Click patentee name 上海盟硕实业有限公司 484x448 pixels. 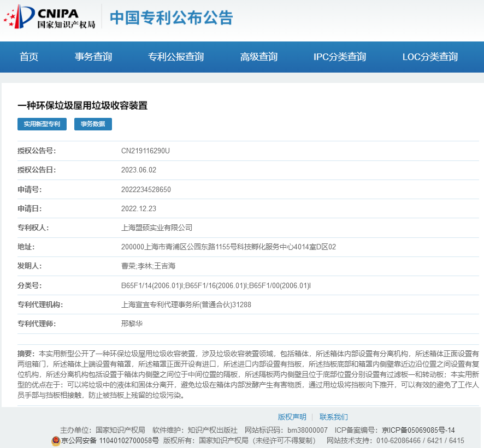157,228
